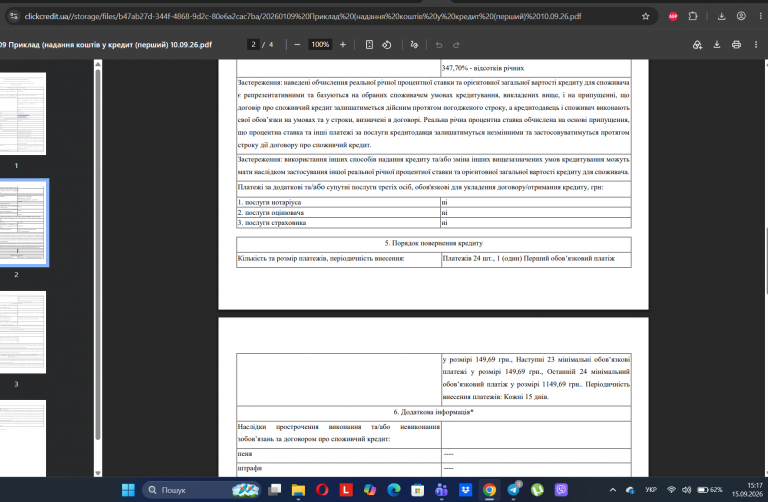
Task: Click the PDF file title in toolbar
Action: 106,45
